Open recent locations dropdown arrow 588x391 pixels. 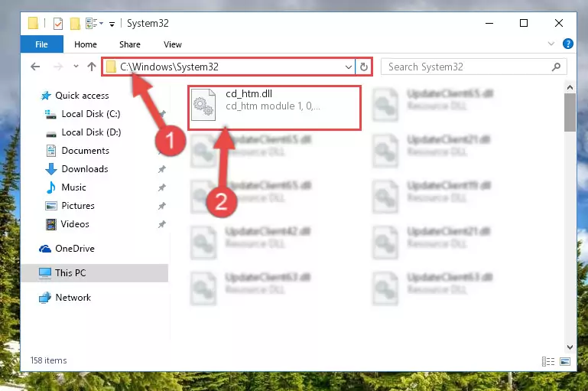tap(76, 67)
